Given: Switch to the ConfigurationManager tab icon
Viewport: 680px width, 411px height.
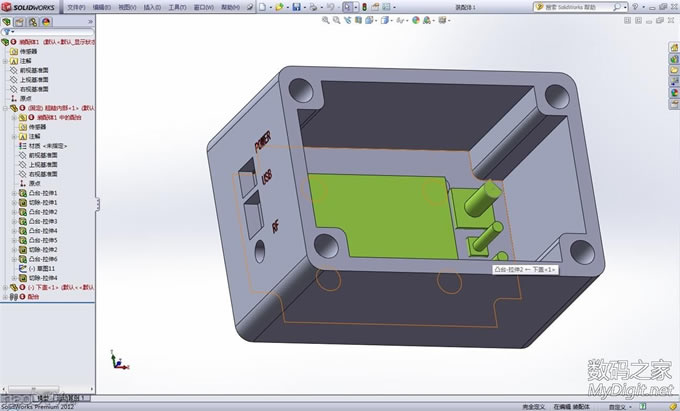Looking at the screenshot, I should [x=33, y=20].
